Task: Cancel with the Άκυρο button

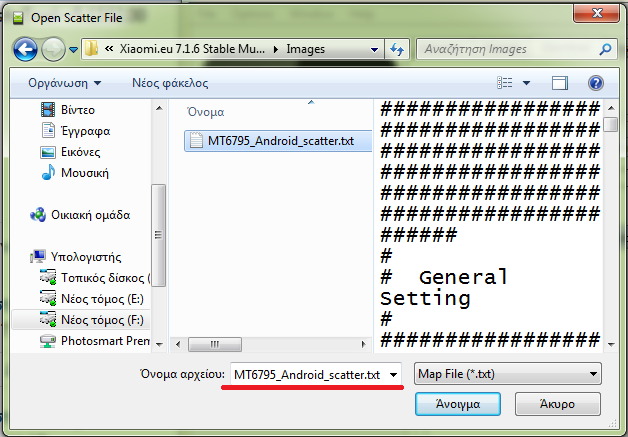Action: (558, 404)
